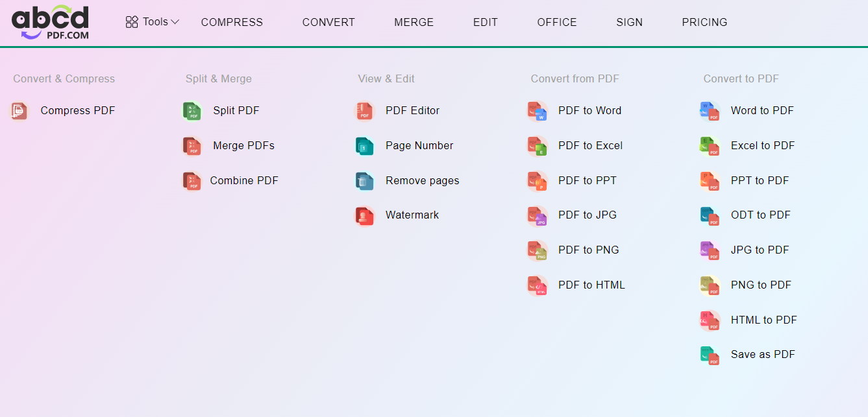Open the EDIT menu

pyautogui.click(x=485, y=22)
